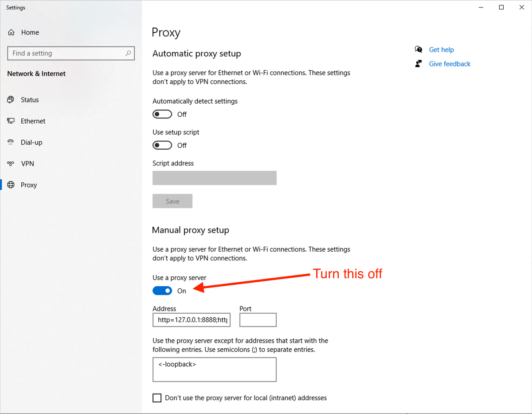Click the VPN icon in sidebar
The width and height of the screenshot is (532, 414).
point(11,164)
